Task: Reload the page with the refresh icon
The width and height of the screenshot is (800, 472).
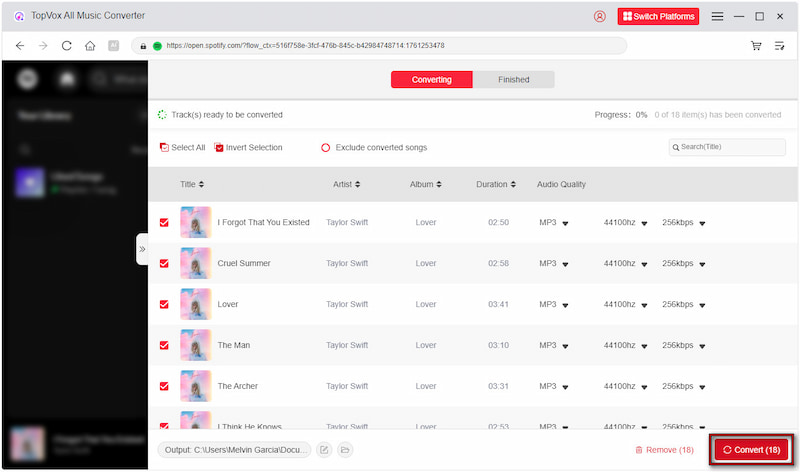Action: coord(67,46)
